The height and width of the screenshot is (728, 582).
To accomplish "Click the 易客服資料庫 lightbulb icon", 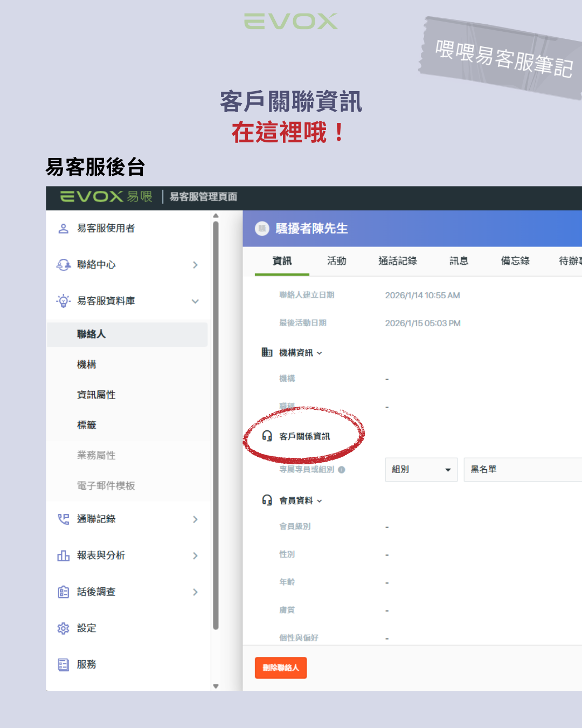I will click(x=63, y=301).
